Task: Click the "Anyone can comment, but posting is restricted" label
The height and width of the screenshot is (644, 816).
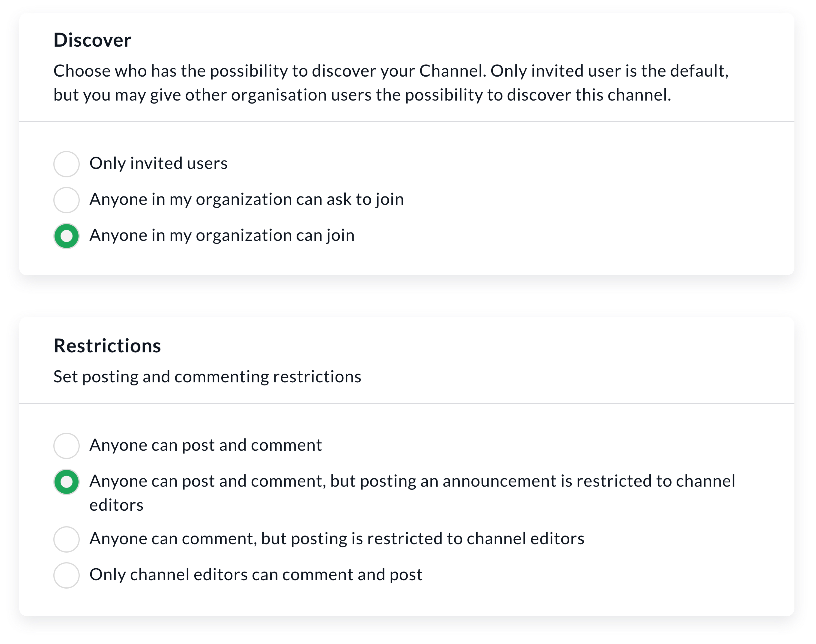Action: point(336,539)
